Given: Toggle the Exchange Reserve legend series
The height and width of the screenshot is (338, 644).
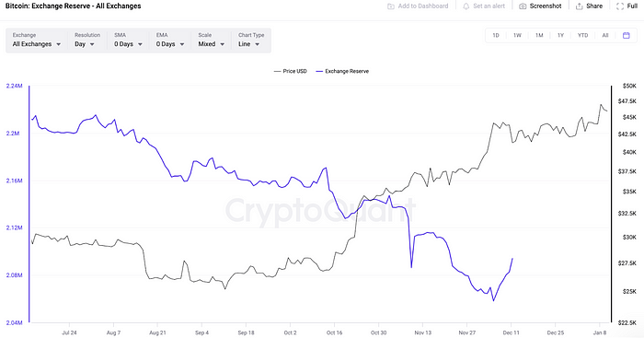Looking at the screenshot, I should coord(342,71).
